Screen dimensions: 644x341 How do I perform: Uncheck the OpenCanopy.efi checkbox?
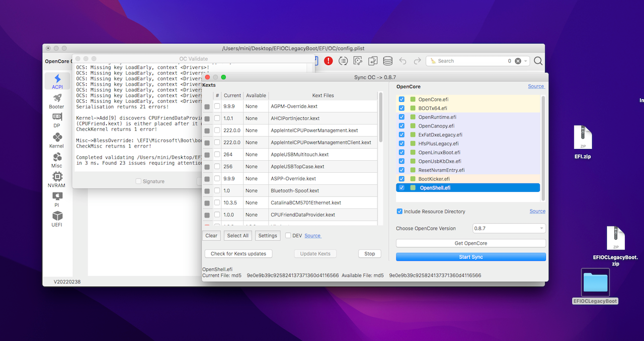point(401,126)
